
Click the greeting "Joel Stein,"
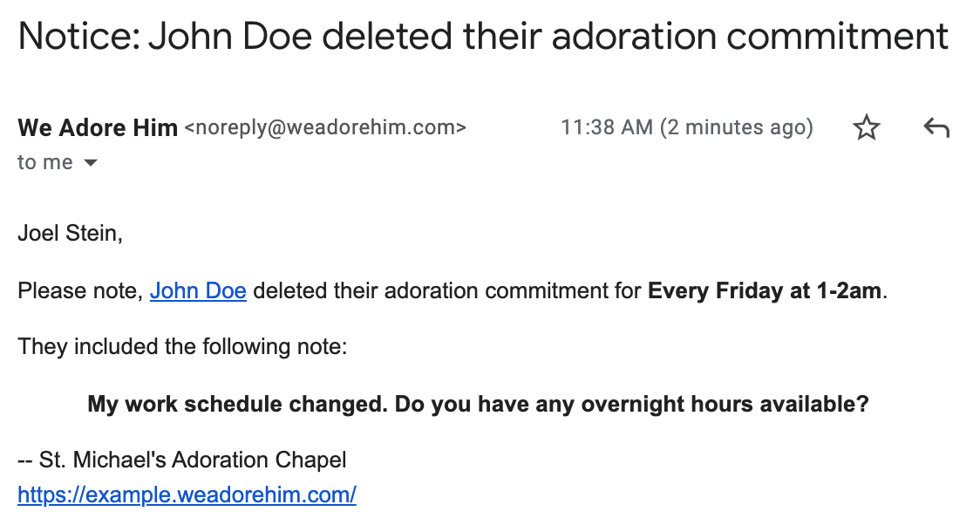tap(70, 235)
